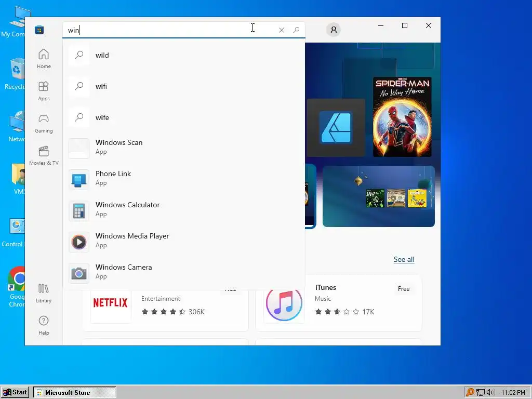Clear the search box text
Image resolution: width=532 pixels, height=399 pixels.
click(281, 30)
